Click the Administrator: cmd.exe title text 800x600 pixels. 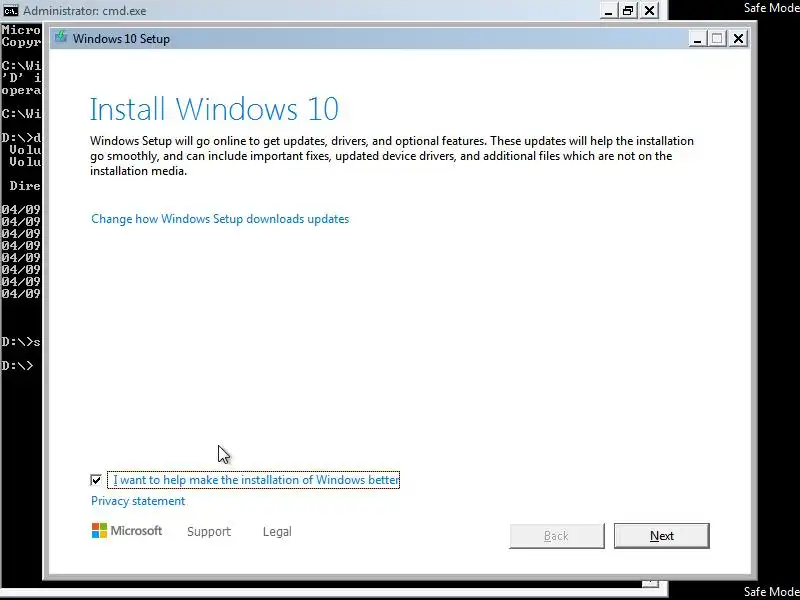85,11
